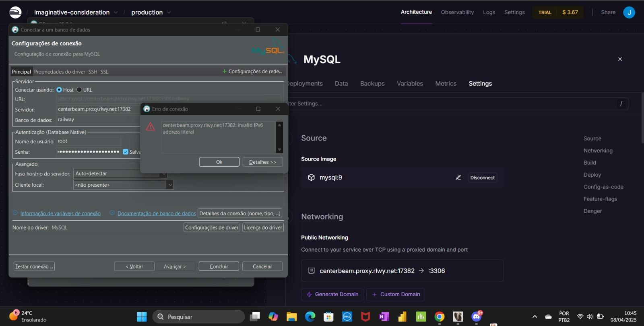Click the Share button
Screen dimensions: 644x326
click(x=608, y=12)
